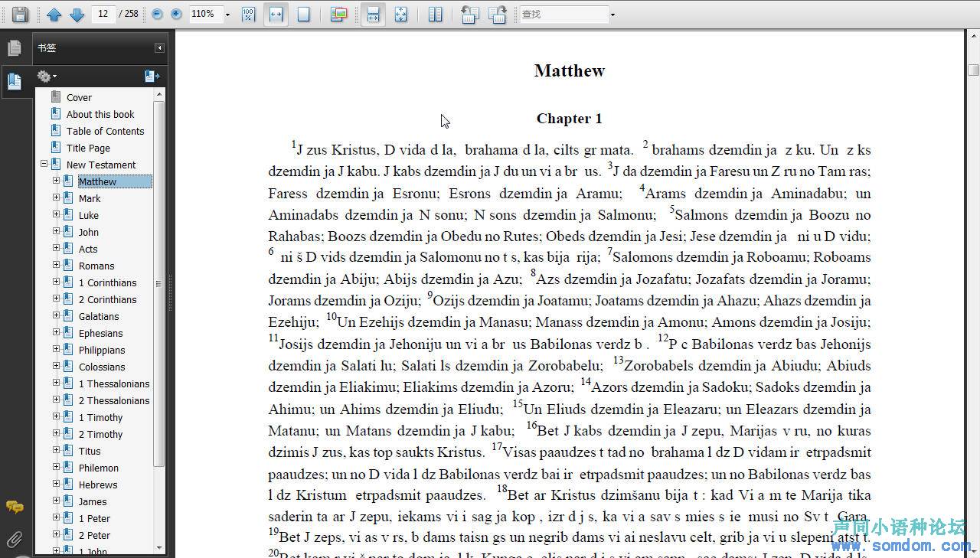Click the search field labeled 查找
The image size is (980, 558).
(x=563, y=14)
